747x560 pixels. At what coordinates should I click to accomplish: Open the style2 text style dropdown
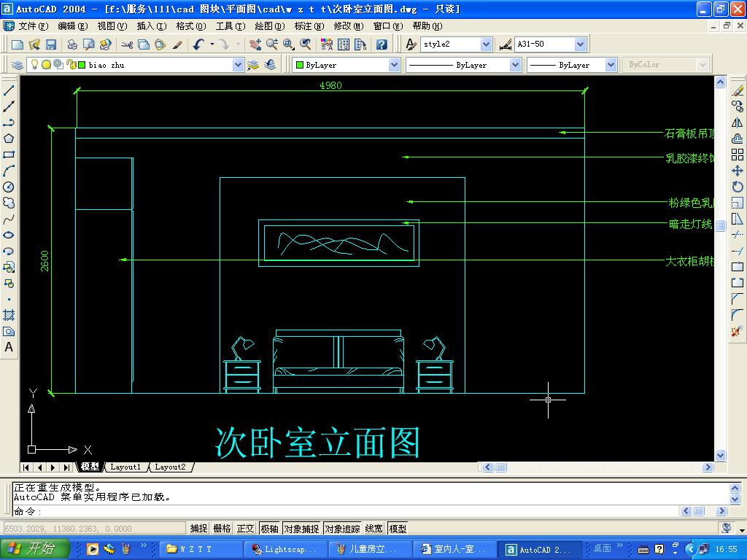coord(486,44)
